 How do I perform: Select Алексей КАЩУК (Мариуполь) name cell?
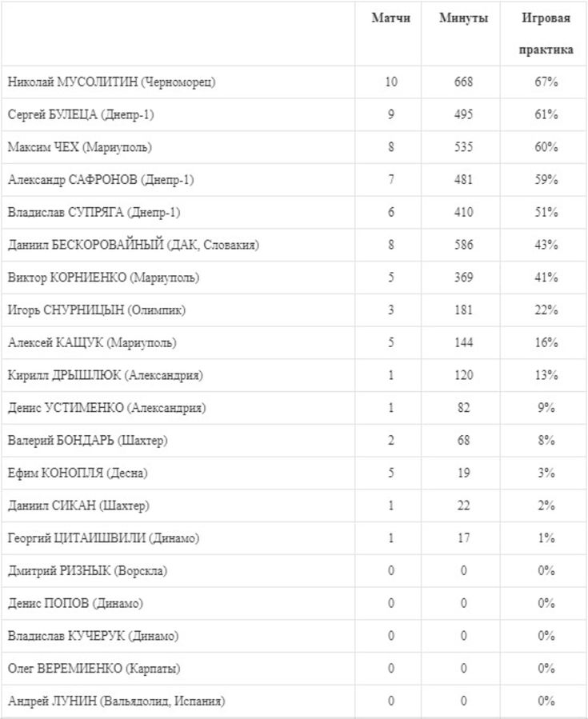pyautogui.click(x=92, y=343)
